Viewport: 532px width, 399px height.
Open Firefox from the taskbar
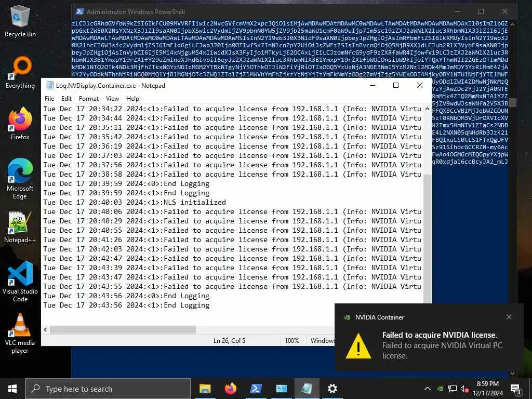pyautogui.click(x=230, y=389)
